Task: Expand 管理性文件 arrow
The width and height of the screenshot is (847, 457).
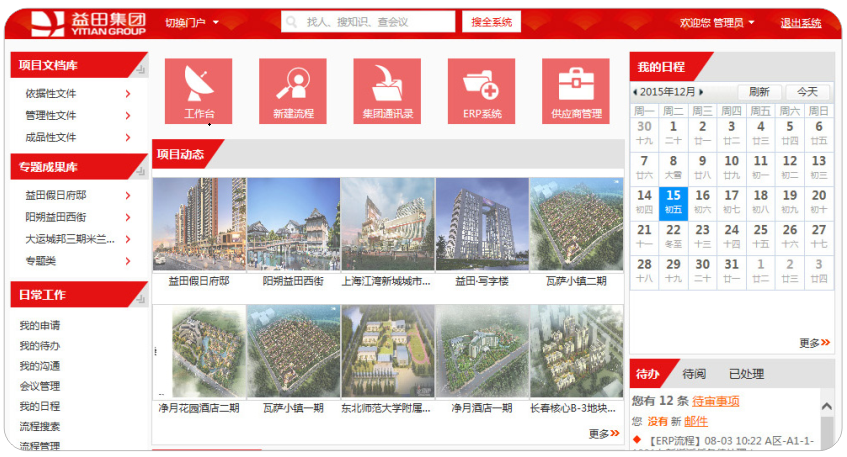Action: tap(128, 115)
